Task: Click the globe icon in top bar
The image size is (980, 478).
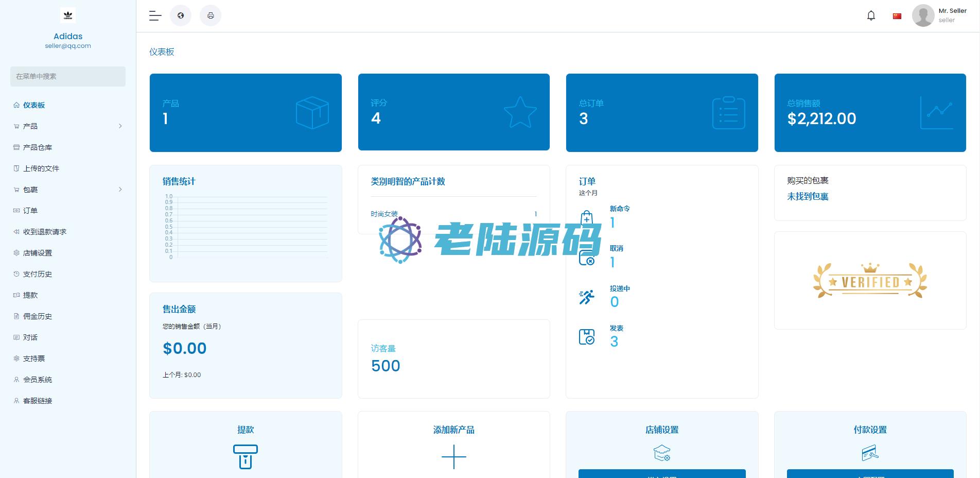Action: [181, 15]
